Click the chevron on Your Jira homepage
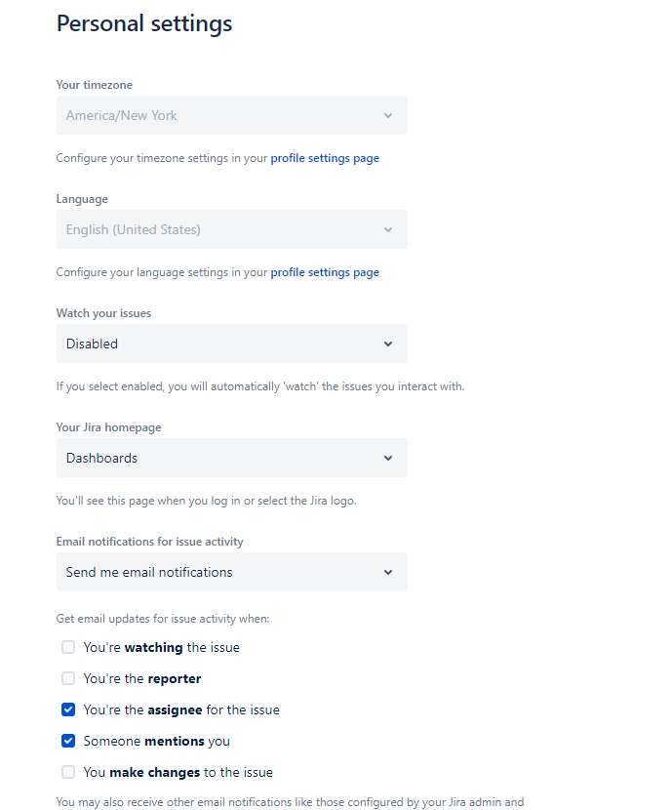672x810 pixels. [389, 458]
